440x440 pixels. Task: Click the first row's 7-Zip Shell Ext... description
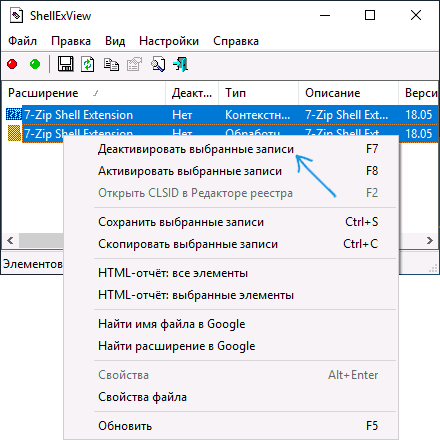click(x=347, y=115)
